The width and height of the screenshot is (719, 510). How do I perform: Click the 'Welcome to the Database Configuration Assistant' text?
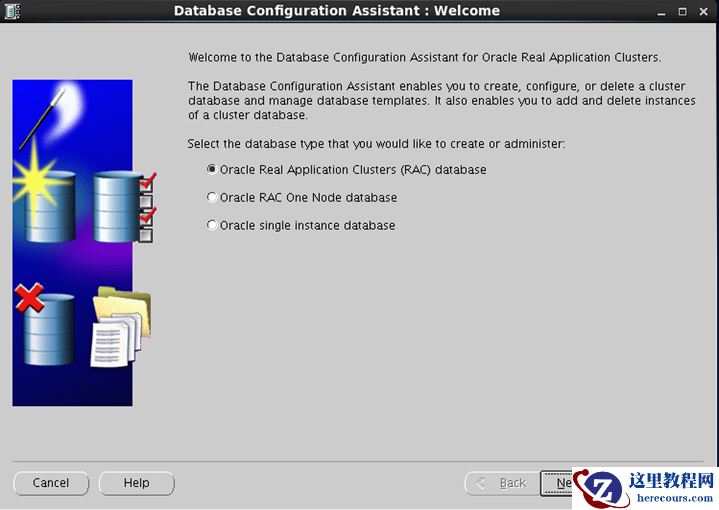pyautogui.click(x=425, y=58)
